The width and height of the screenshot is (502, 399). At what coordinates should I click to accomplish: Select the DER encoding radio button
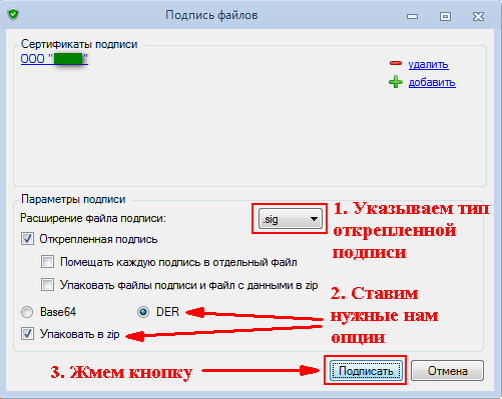[x=143, y=312]
